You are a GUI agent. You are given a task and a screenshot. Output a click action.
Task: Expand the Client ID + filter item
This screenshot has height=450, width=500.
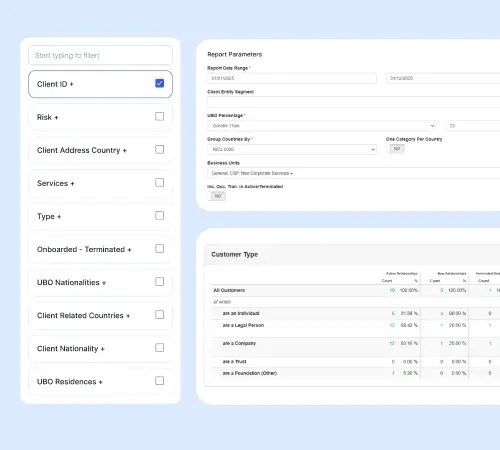[100, 84]
